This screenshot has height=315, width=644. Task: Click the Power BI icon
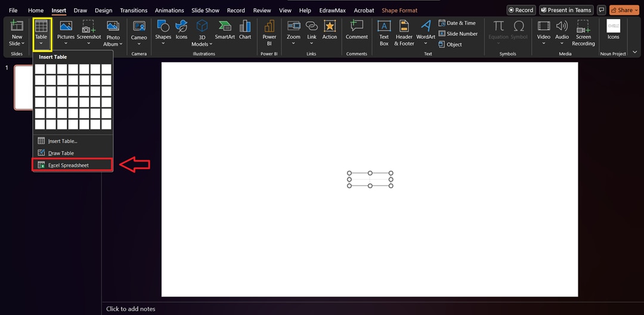tap(270, 26)
